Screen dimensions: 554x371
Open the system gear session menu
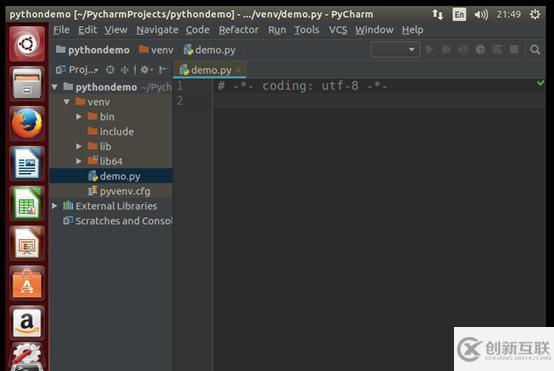535,14
